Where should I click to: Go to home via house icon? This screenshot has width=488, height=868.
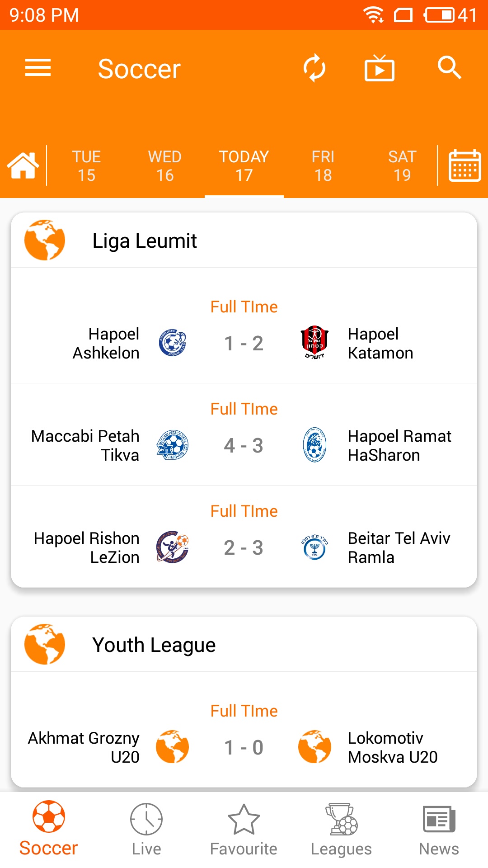point(23,165)
